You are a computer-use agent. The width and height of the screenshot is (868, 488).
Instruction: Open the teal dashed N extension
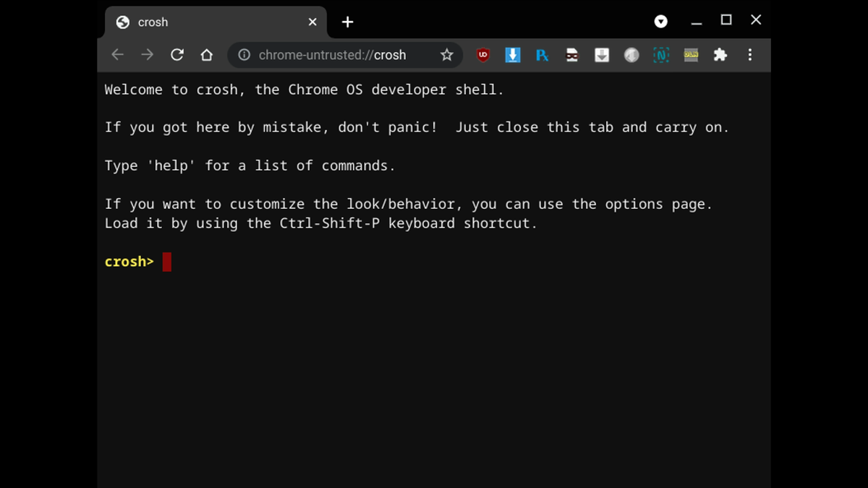661,55
